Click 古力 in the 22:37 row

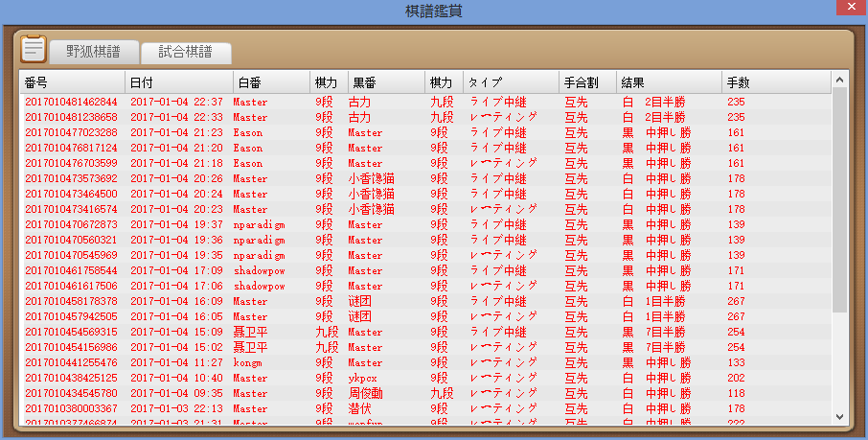tap(360, 102)
